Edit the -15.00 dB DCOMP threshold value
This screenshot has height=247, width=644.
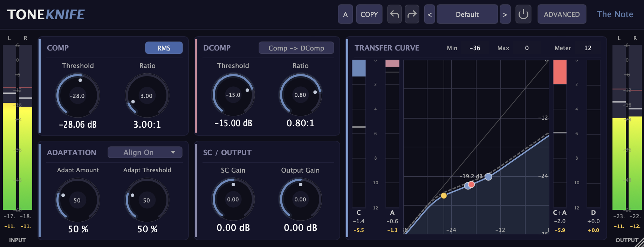(x=233, y=123)
